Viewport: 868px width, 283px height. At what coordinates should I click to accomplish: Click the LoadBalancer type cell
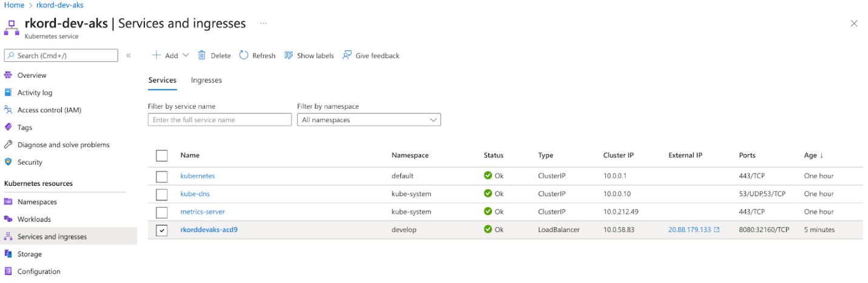coord(559,230)
